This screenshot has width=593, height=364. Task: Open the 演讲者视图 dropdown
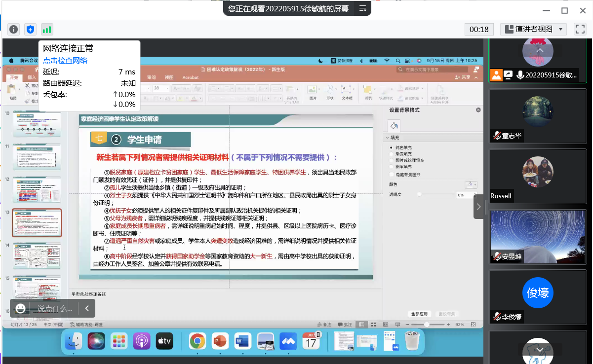click(533, 30)
